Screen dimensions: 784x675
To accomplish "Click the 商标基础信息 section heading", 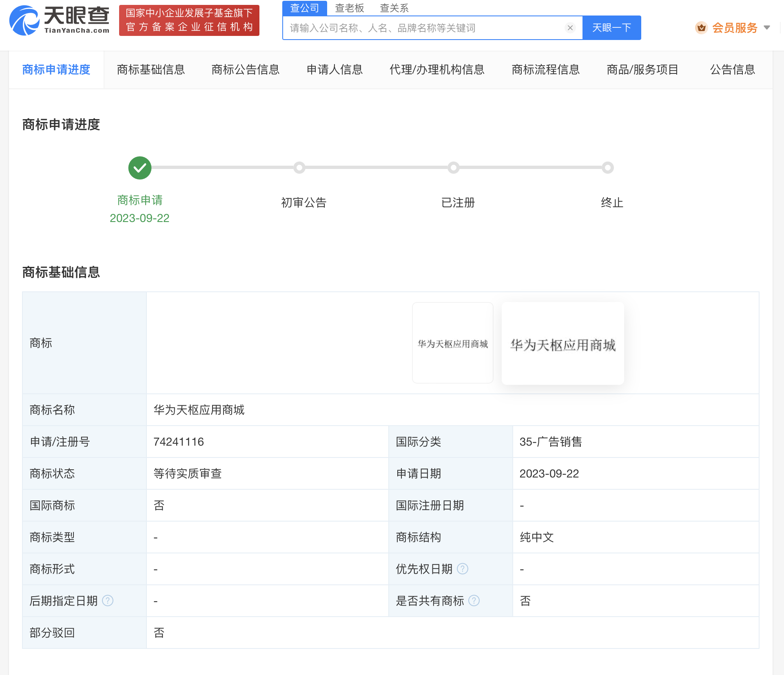I will click(x=61, y=272).
